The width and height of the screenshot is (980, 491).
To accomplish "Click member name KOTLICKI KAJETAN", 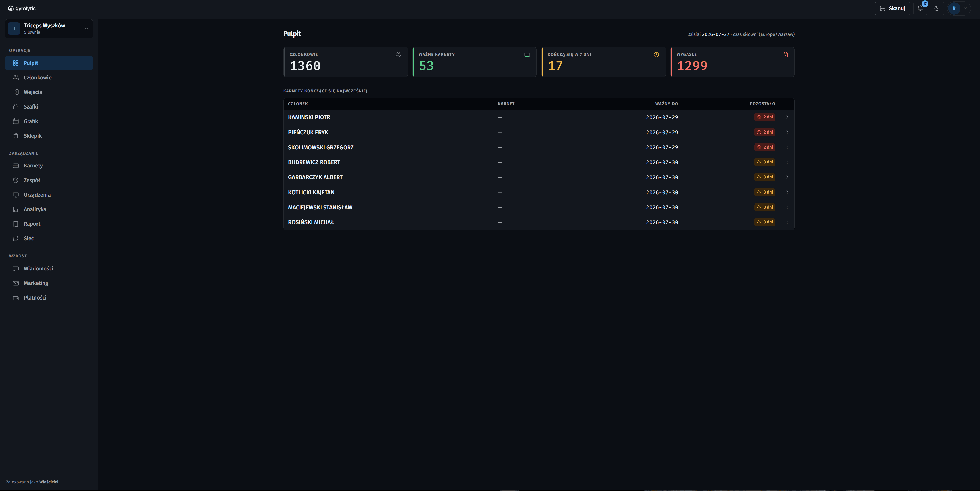I will 311,193.
